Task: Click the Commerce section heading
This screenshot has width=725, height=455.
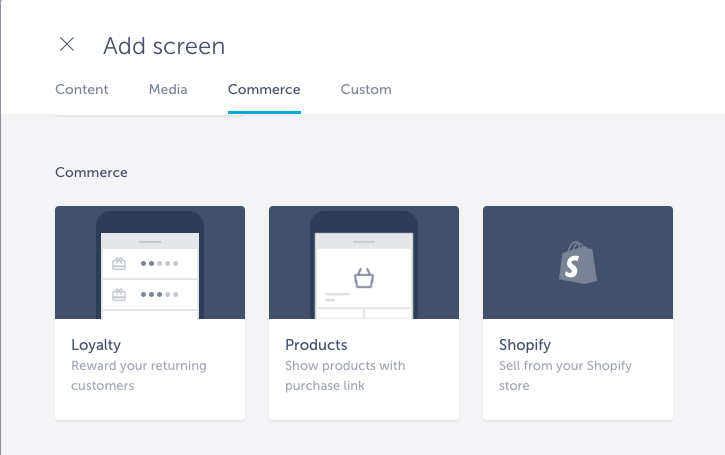Action: pos(91,172)
